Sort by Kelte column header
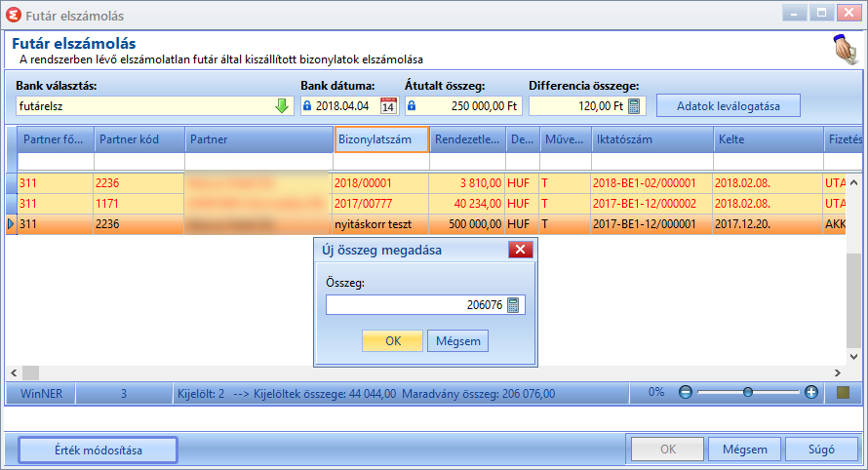Viewport: 868px width, 470px height. pos(769,139)
